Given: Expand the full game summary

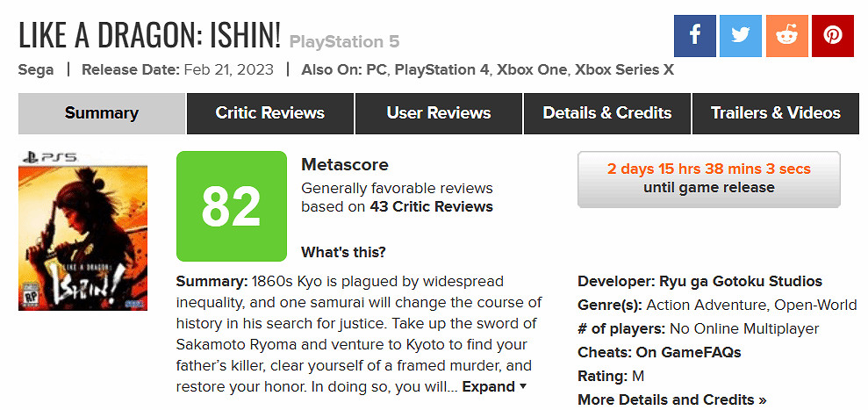Looking at the screenshot, I should (x=495, y=386).
